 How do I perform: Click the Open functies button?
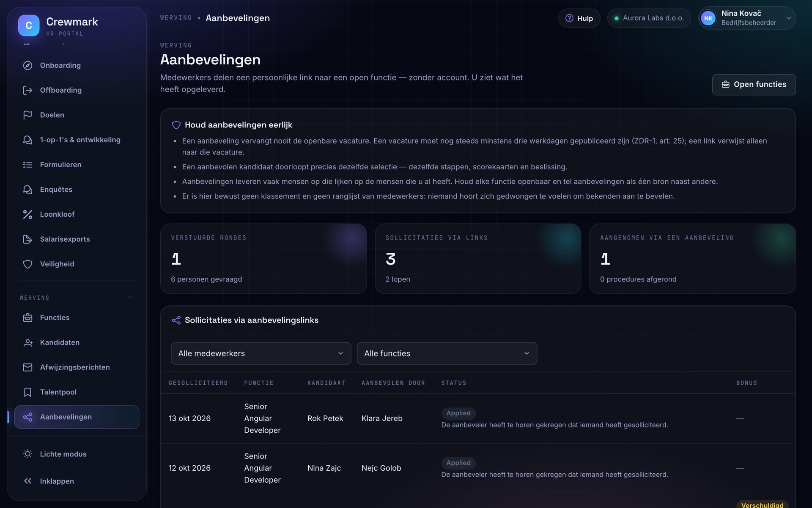754,85
